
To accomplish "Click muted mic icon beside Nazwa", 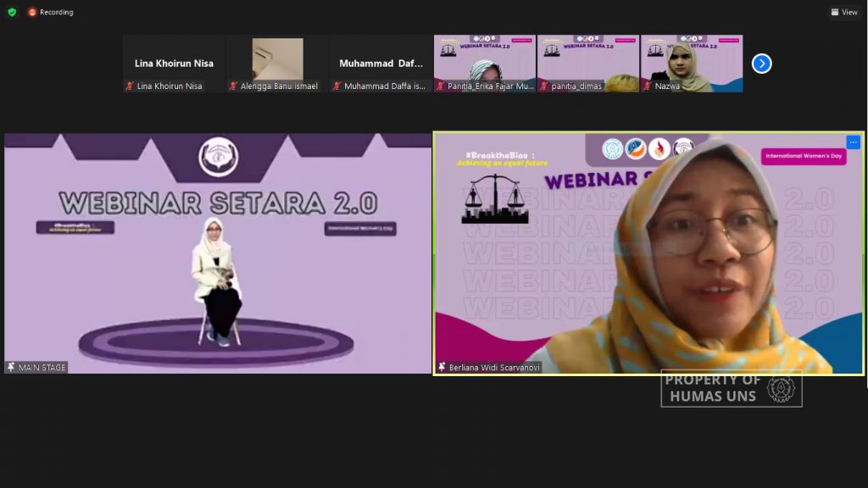I will tap(647, 86).
